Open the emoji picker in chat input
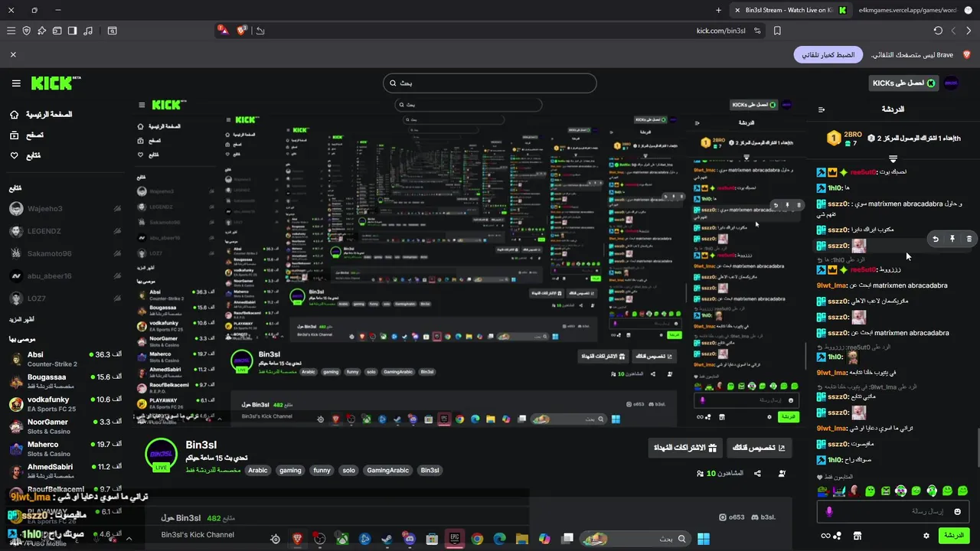The image size is (980, 551). pyautogui.click(x=957, y=511)
